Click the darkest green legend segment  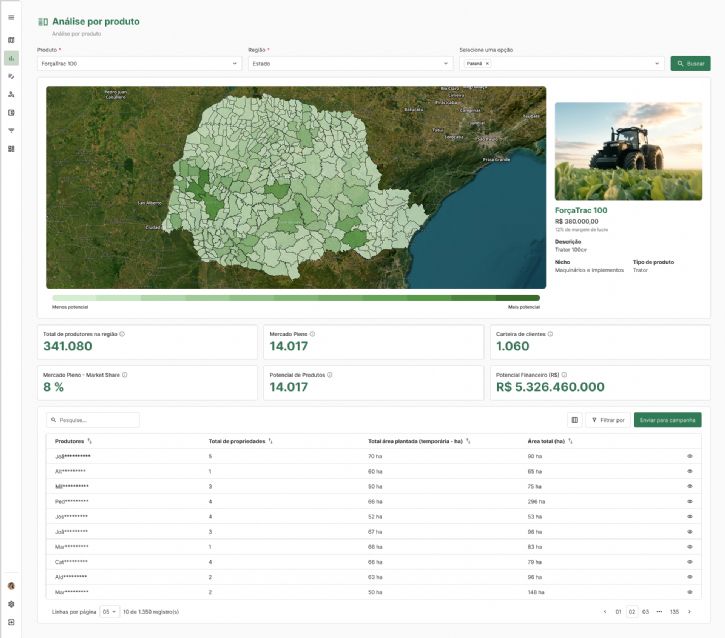click(x=517, y=298)
